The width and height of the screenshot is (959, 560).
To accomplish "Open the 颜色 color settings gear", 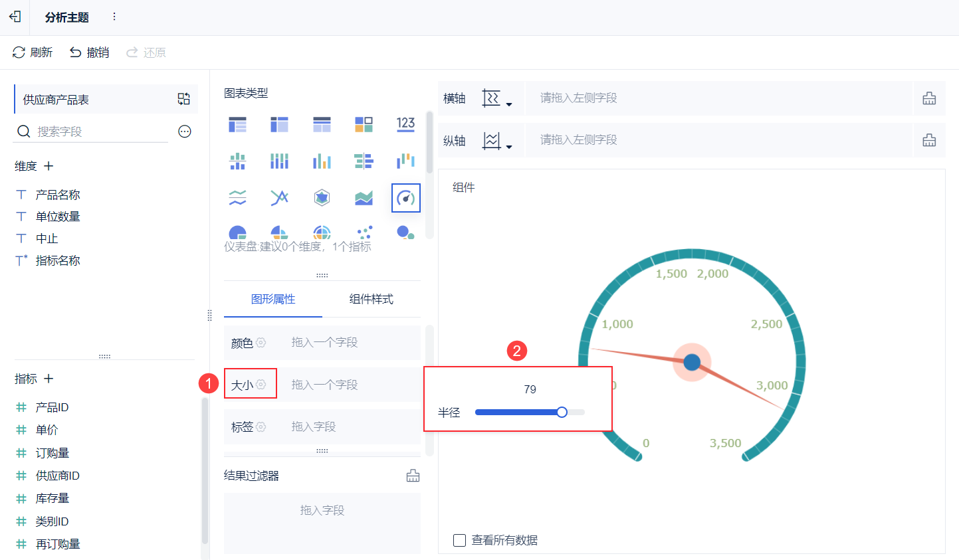I will point(261,341).
